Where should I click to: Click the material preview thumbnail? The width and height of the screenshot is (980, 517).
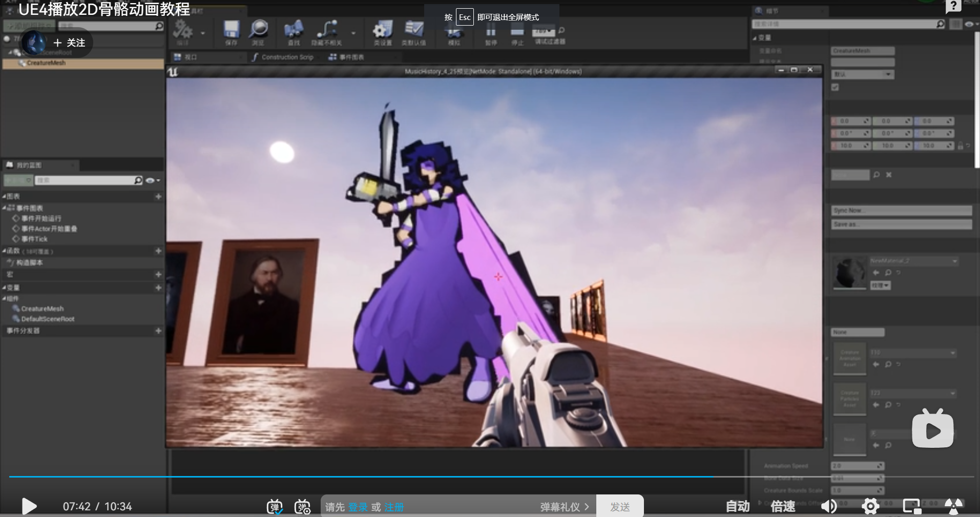coord(850,273)
